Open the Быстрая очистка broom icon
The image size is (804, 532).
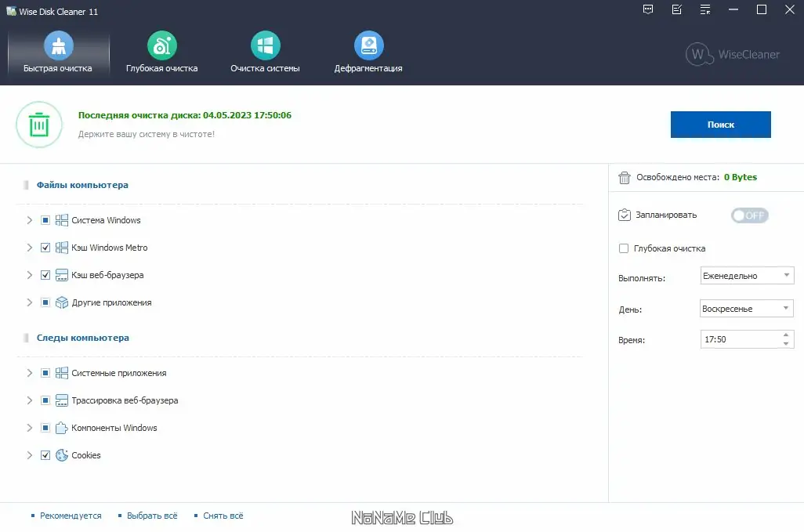pos(59,45)
